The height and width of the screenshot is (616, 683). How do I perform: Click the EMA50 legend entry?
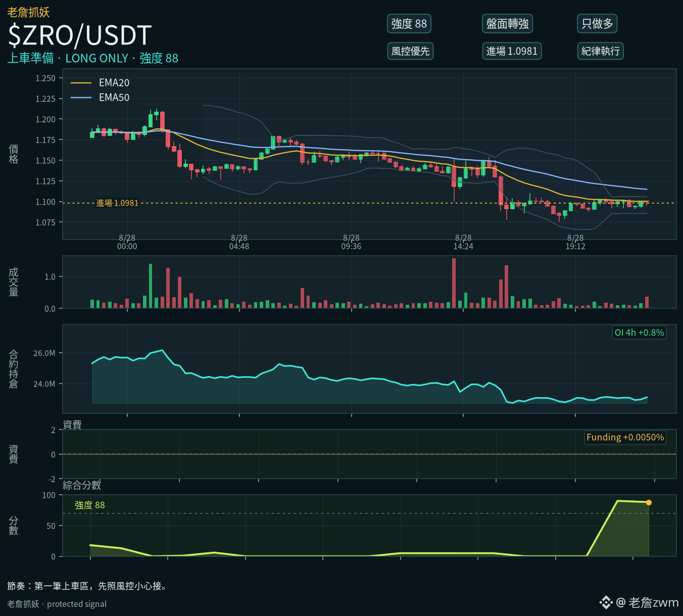[100, 98]
